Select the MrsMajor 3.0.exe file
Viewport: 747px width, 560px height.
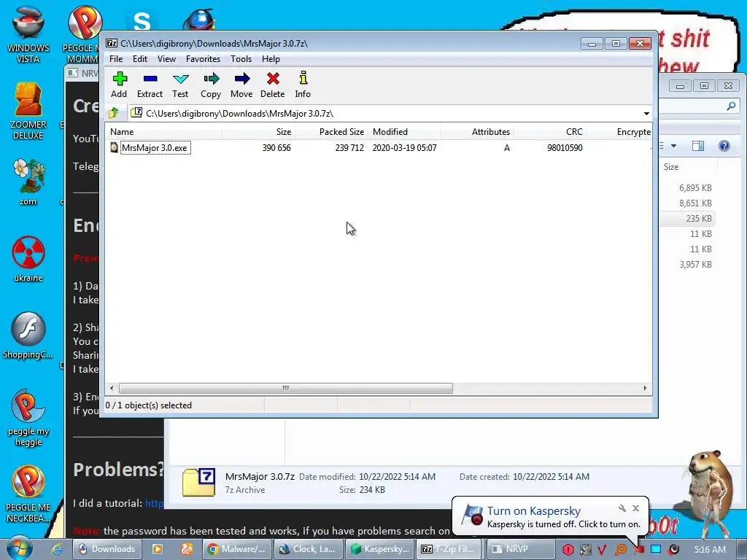pyautogui.click(x=155, y=147)
